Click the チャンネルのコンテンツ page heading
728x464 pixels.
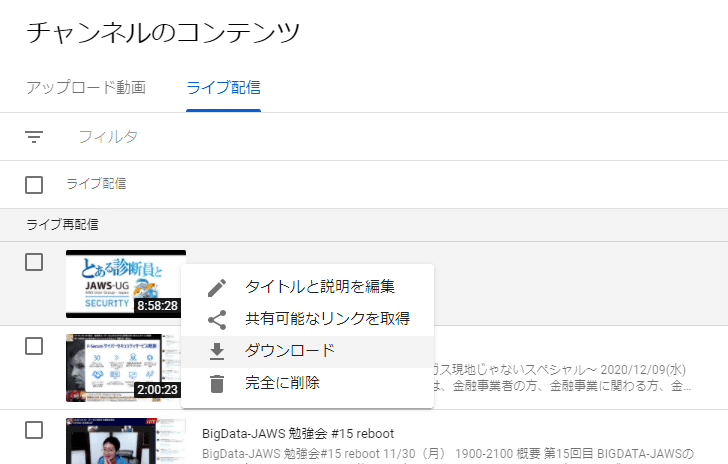[x=163, y=33]
